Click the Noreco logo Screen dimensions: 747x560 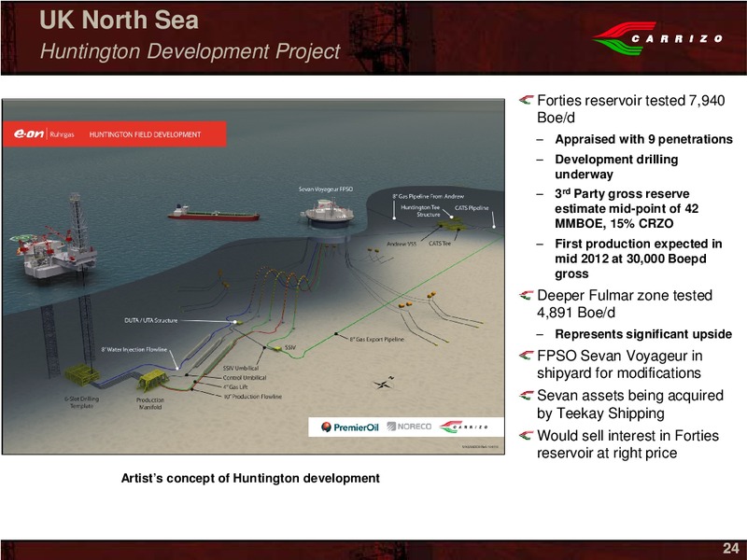(x=409, y=427)
